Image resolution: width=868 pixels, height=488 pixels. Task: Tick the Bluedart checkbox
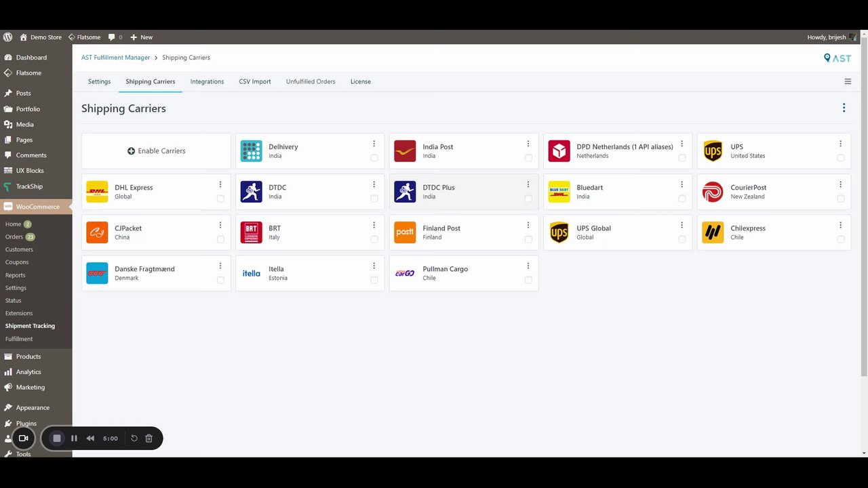coord(682,199)
